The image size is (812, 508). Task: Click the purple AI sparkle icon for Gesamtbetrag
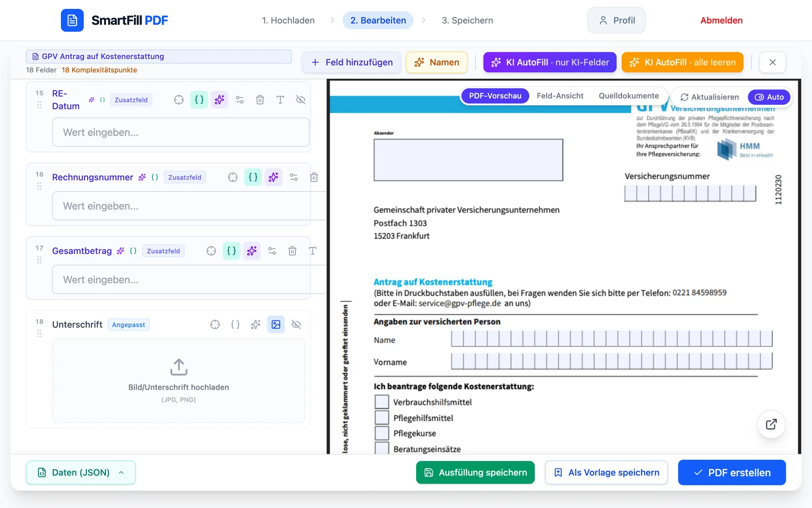(252, 251)
